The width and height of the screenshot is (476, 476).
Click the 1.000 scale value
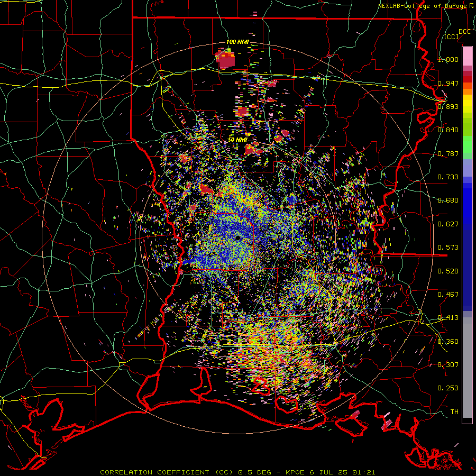448,59
